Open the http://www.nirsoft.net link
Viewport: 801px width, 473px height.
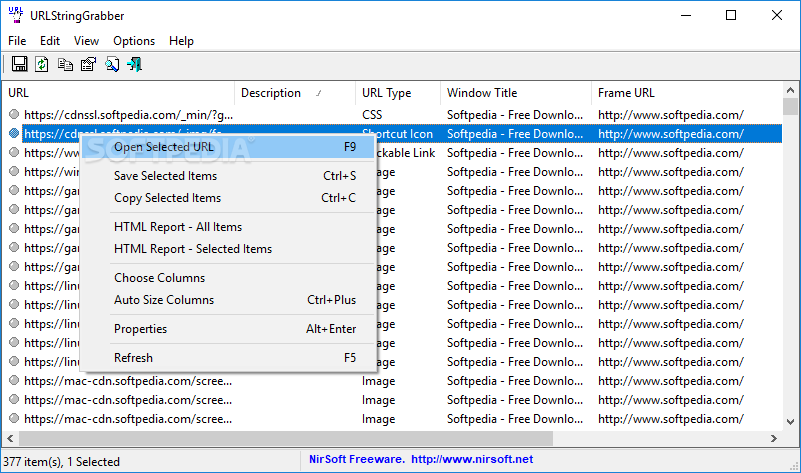click(472, 459)
